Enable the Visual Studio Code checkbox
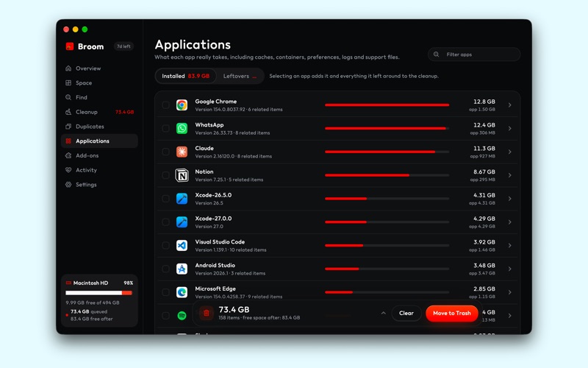Screen dimensions: 588x368 165,246
